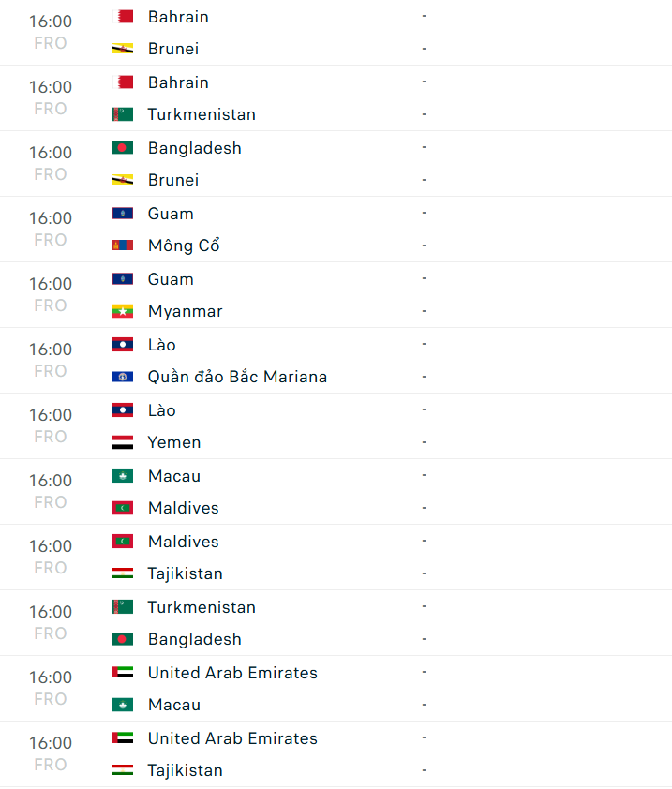Click the Mông Cổ flag icon
Screen dimensions: 672x789
click(122, 246)
